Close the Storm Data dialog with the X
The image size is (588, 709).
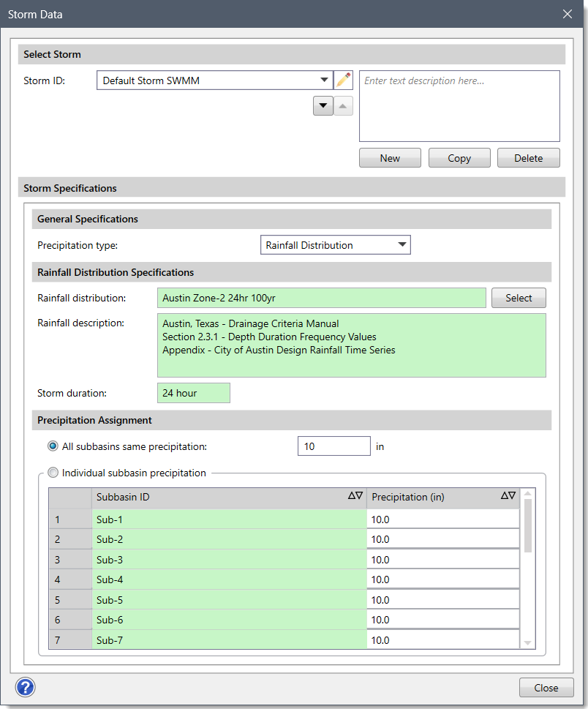point(568,14)
